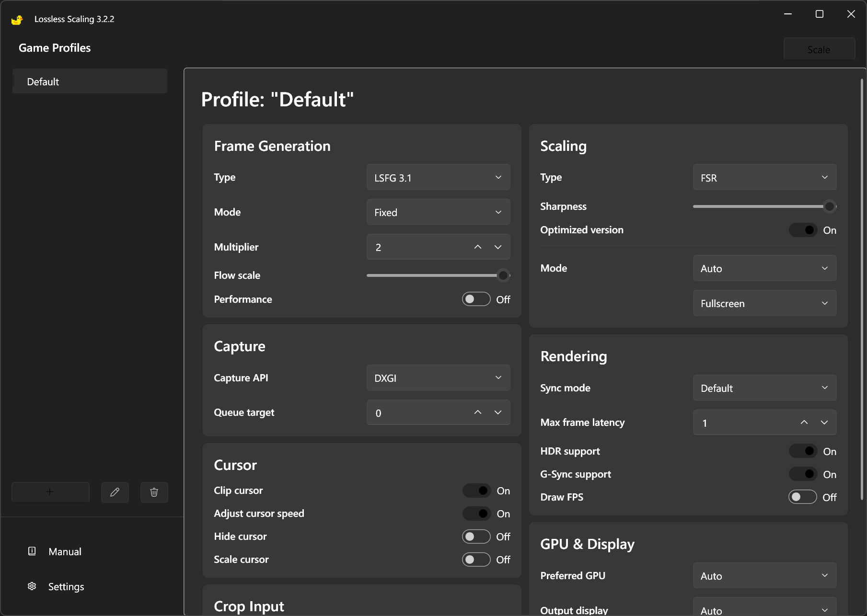Minimize the Lossless Scaling window
Image resolution: width=867 pixels, height=616 pixels.
pos(788,14)
